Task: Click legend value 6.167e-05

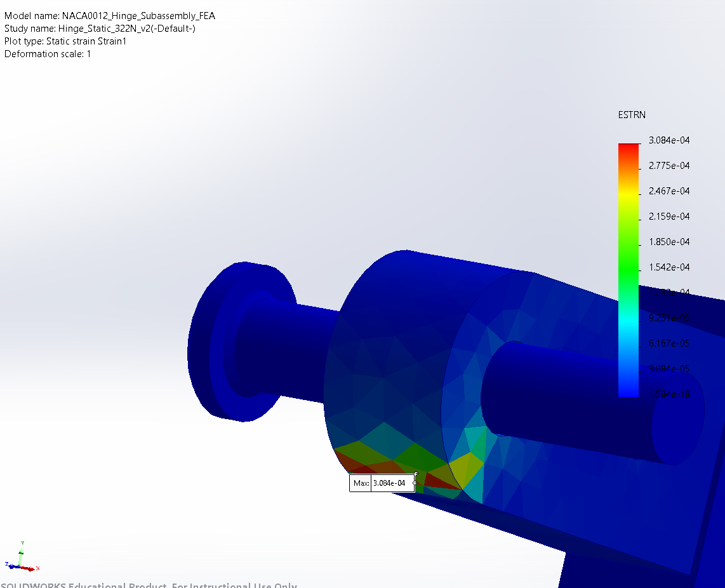Action: [669, 344]
